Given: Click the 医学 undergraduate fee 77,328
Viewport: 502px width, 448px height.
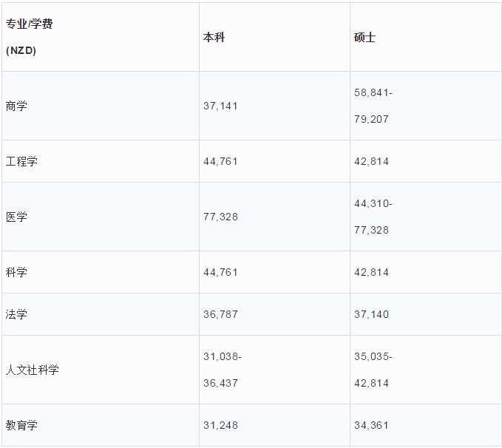Looking at the screenshot, I should click(x=220, y=217).
